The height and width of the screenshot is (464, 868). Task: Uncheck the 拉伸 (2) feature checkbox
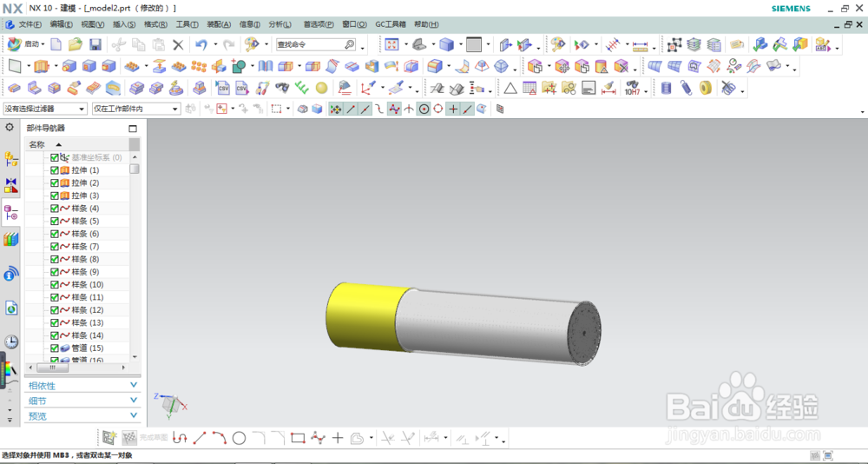[54, 183]
